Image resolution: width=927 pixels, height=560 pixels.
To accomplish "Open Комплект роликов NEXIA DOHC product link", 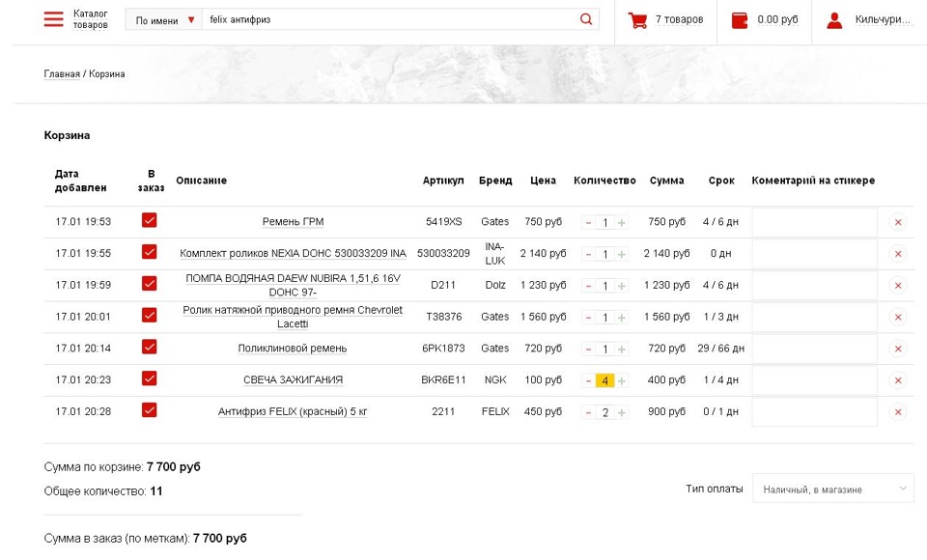I will pyautogui.click(x=293, y=253).
